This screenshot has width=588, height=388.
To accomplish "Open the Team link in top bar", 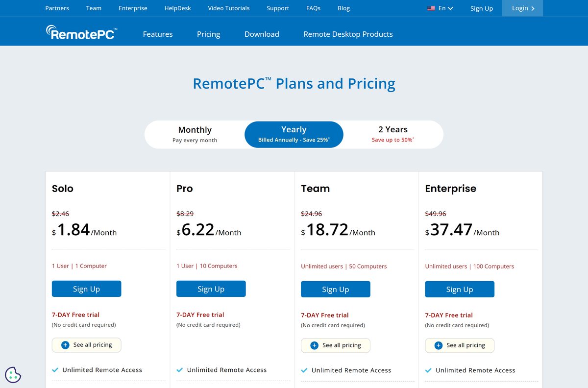I will (x=94, y=8).
